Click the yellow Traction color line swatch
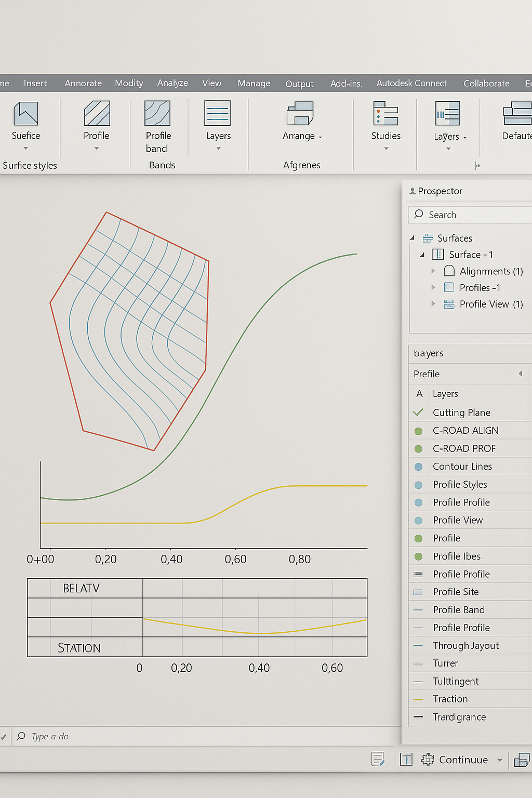 (x=418, y=699)
